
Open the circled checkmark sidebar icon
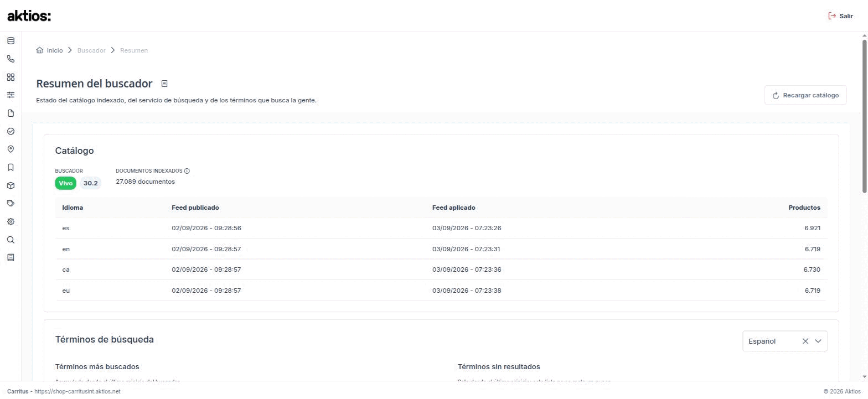pyautogui.click(x=11, y=131)
